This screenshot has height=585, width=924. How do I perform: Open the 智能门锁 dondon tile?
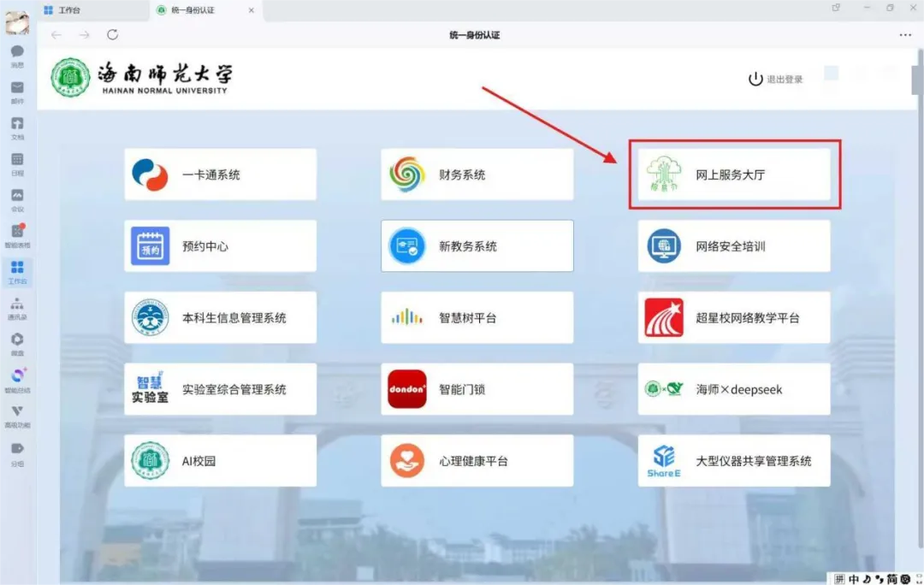click(x=477, y=389)
